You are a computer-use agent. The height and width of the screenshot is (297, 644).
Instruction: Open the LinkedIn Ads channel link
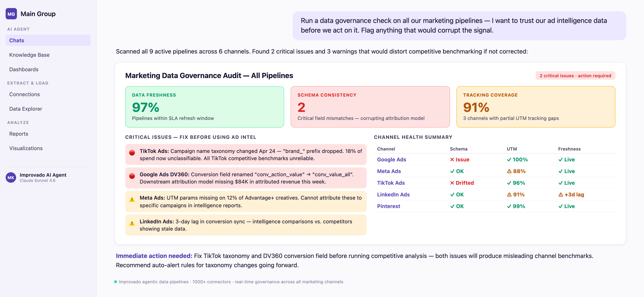click(393, 195)
